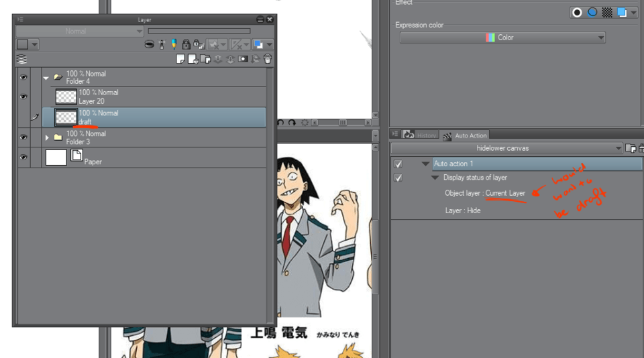The height and width of the screenshot is (358, 644).
Task: Open the mask icon dropdown arrow
Action: click(x=223, y=44)
